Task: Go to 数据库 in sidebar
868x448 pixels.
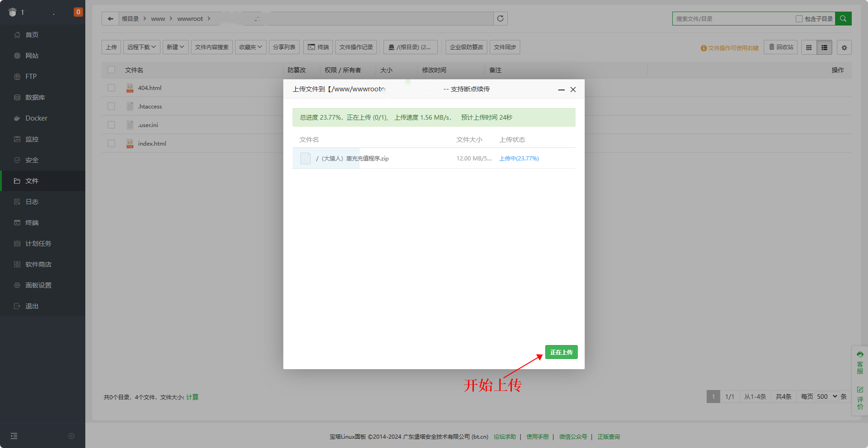Action: click(35, 97)
